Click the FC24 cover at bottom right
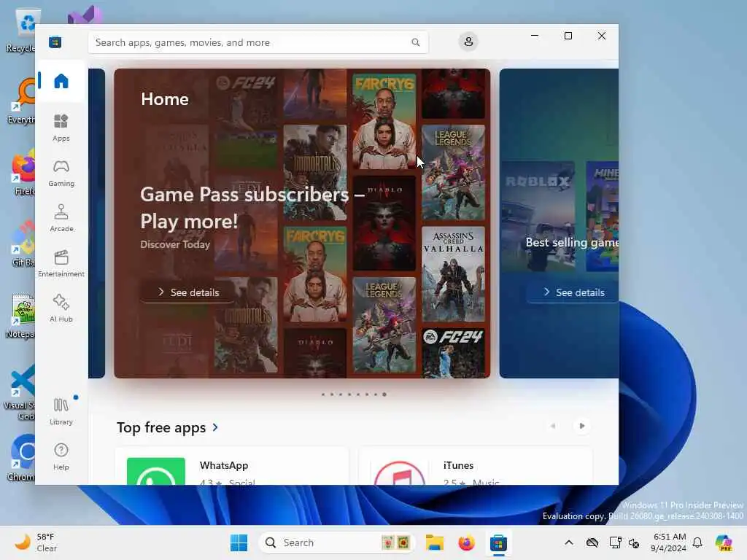 (x=453, y=352)
